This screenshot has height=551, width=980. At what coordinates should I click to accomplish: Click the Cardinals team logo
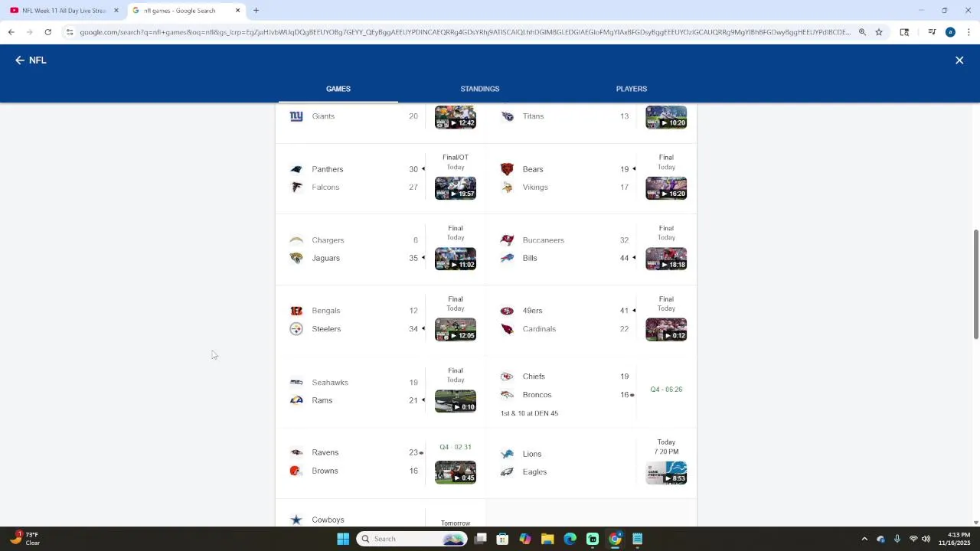(507, 329)
